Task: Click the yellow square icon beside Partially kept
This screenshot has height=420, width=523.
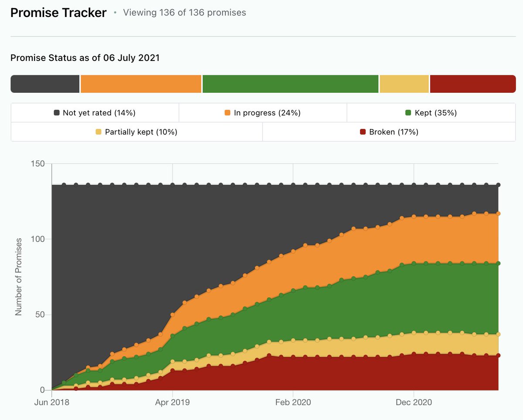Action: tap(98, 132)
